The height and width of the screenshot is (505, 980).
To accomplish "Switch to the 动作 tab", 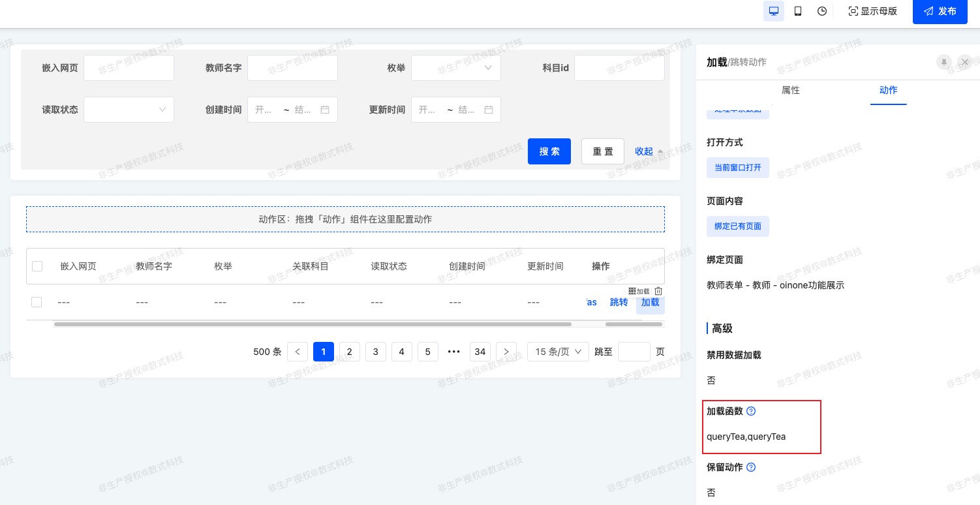I will pyautogui.click(x=889, y=90).
